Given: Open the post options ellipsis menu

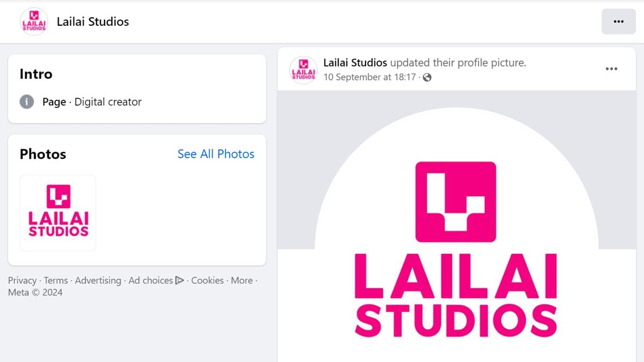Looking at the screenshot, I should click(x=611, y=69).
